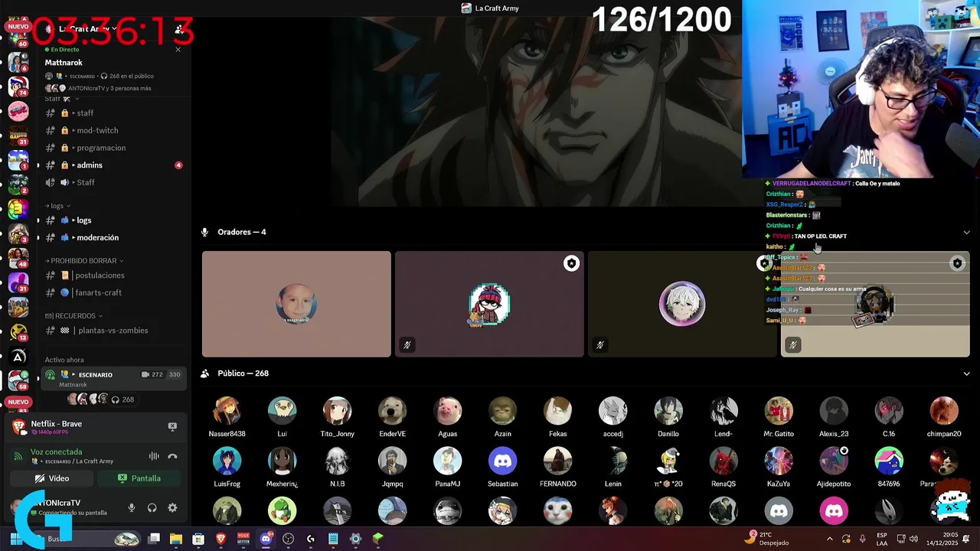
Task: Open voice connection signal info icon
Action: (x=18, y=456)
